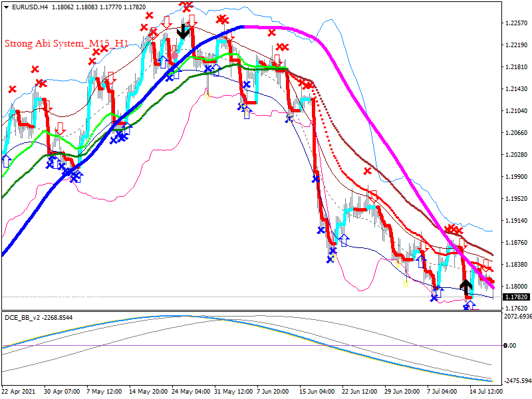
Task: Click the small yellow up arrow near 1.18000
Action: click(406, 283)
